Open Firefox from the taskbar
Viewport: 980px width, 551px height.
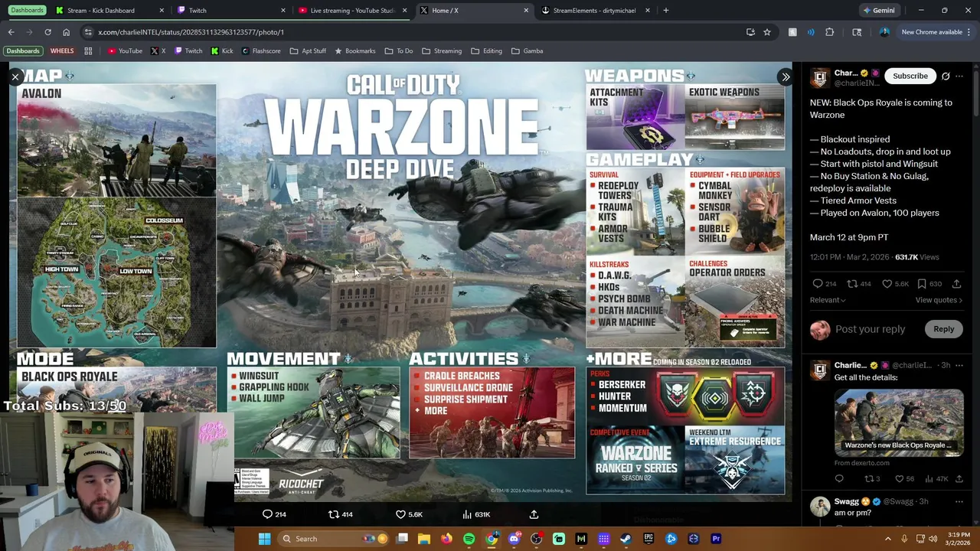(446, 539)
